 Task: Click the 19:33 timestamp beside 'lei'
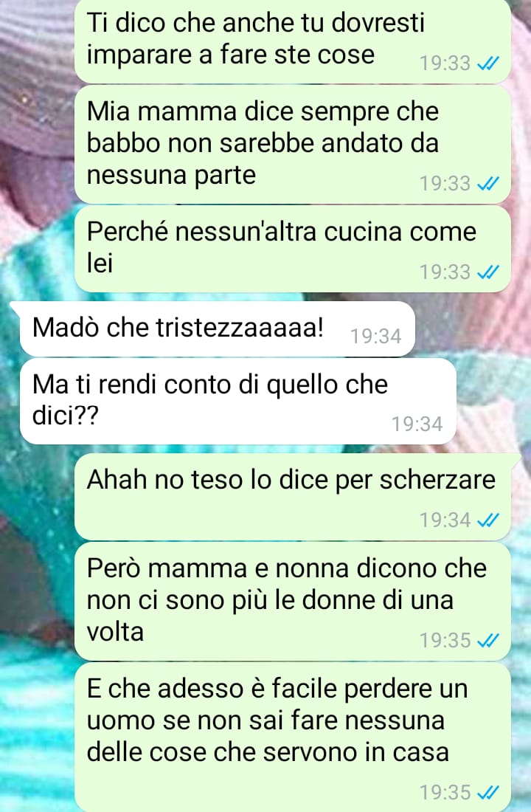click(x=445, y=272)
